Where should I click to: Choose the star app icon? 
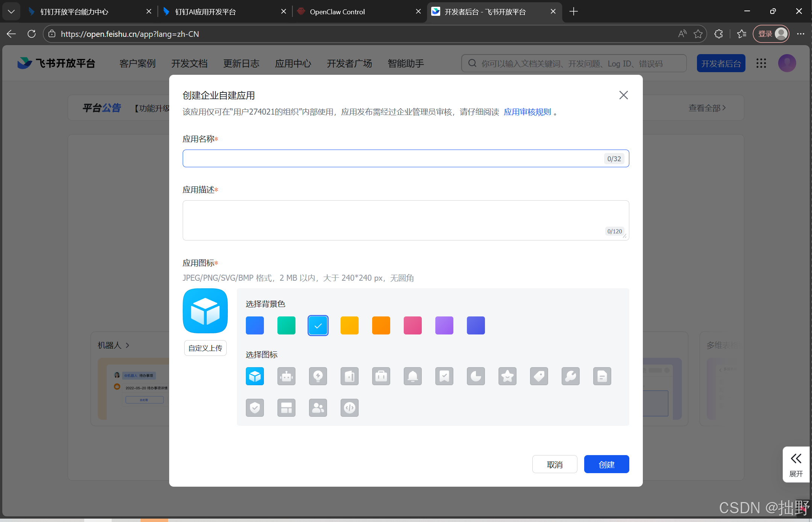point(507,376)
